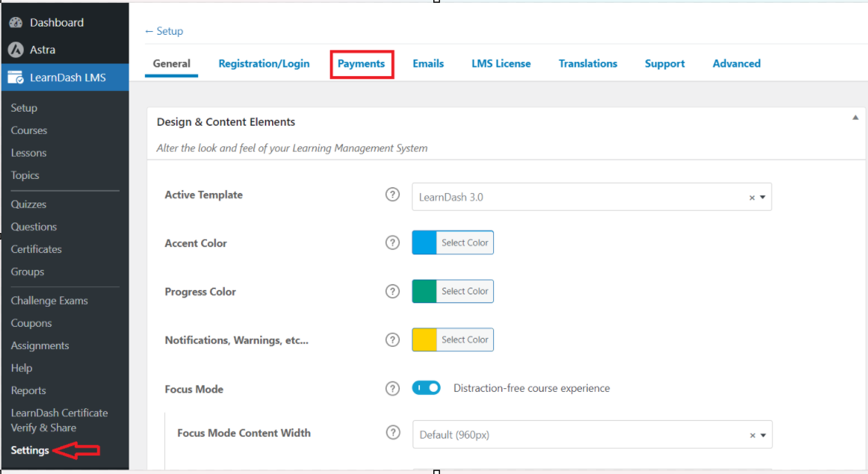Clear the Focus Mode Content Width x
Screen dimensions: 868x474
click(753, 436)
